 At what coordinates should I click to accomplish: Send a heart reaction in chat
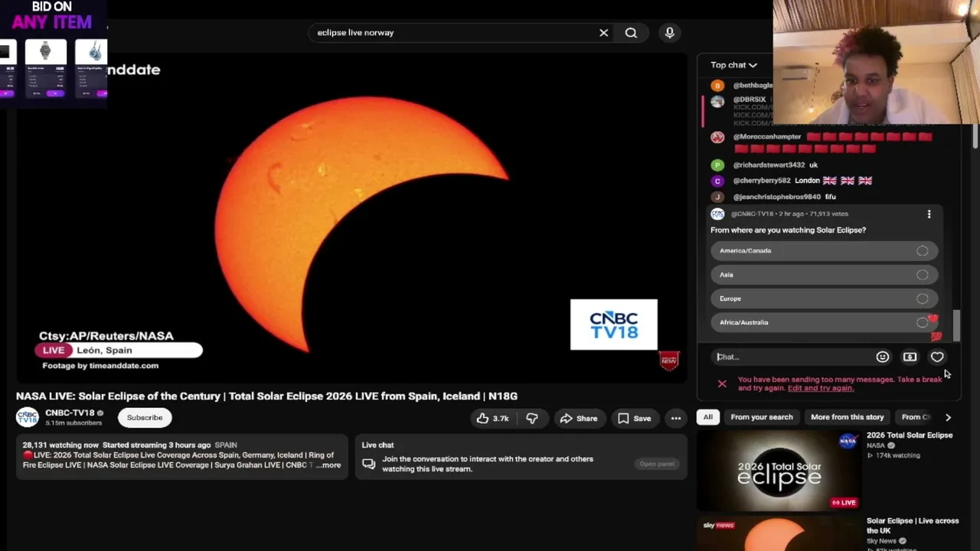[x=937, y=357]
